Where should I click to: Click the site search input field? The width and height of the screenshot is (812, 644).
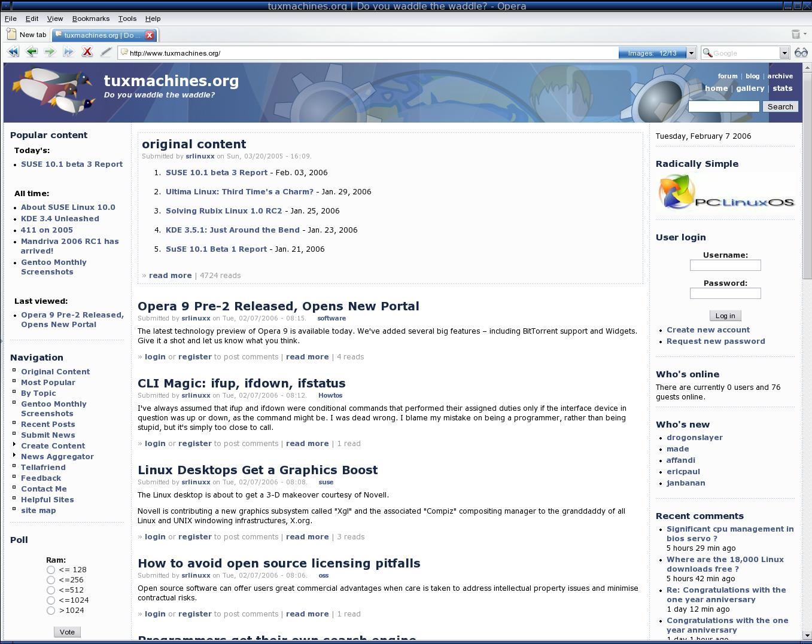(x=724, y=106)
